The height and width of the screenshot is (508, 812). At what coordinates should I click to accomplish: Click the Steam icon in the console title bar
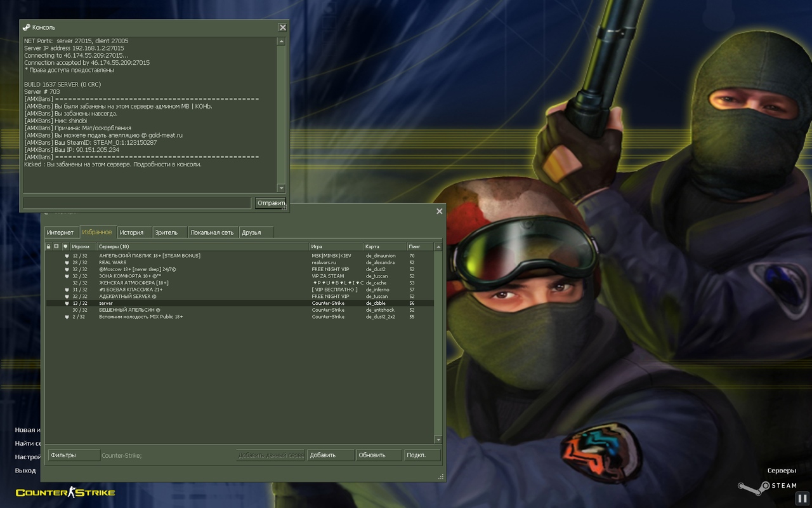coord(26,27)
